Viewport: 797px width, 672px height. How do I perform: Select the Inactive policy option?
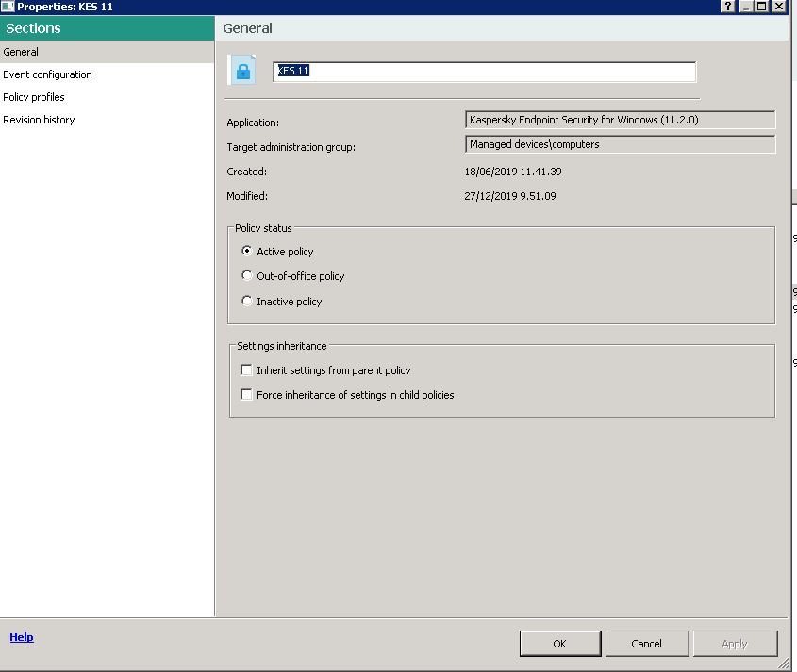[247, 301]
